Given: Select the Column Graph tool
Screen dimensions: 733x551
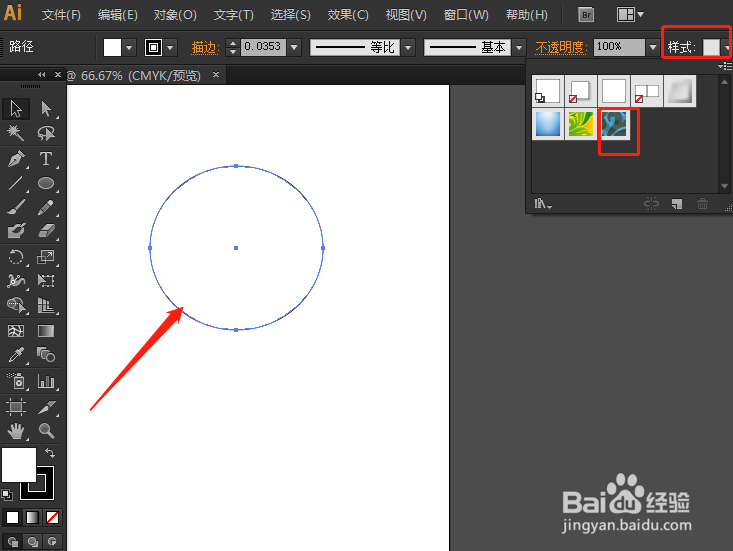Looking at the screenshot, I should click(x=46, y=381).
